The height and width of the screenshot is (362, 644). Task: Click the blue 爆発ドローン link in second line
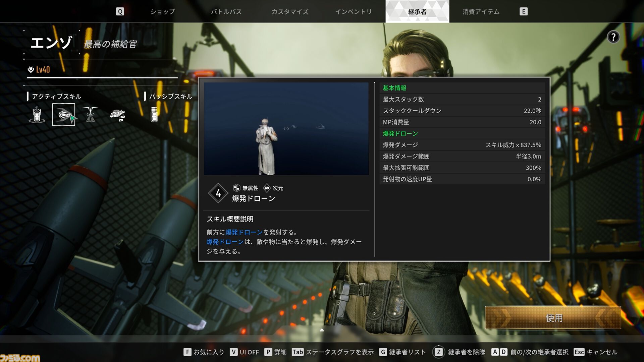225,242
